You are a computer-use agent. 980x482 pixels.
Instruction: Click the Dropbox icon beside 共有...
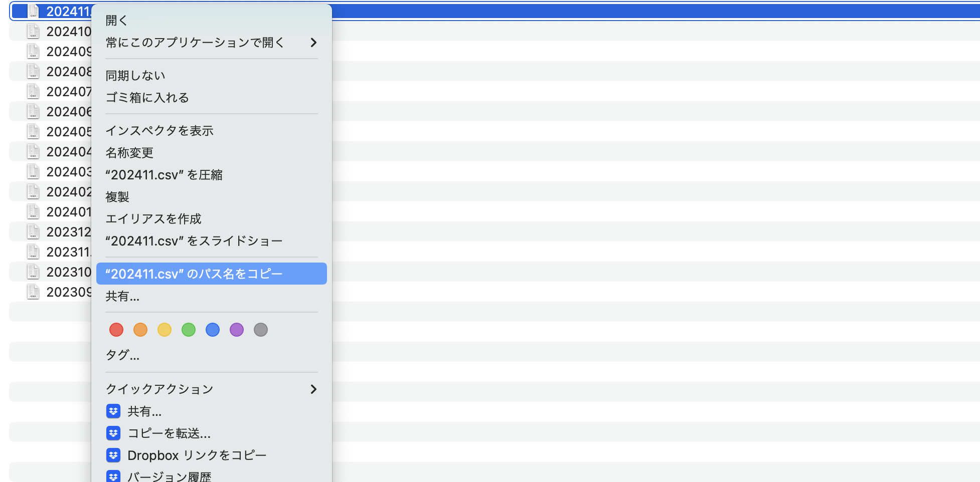[x=113, y=411]
